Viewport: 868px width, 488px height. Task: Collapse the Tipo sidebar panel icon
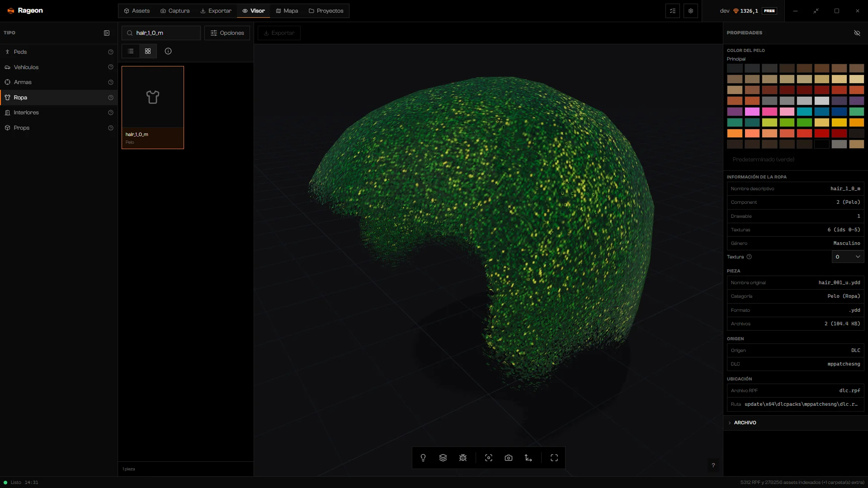(107, 33)
